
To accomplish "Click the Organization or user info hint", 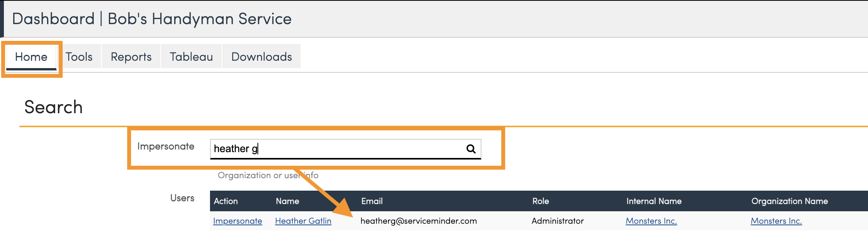I will coord(268,175).
